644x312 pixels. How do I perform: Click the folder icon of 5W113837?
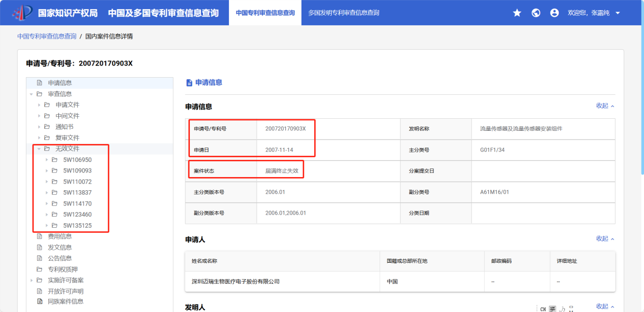click(x=55, y=193)
